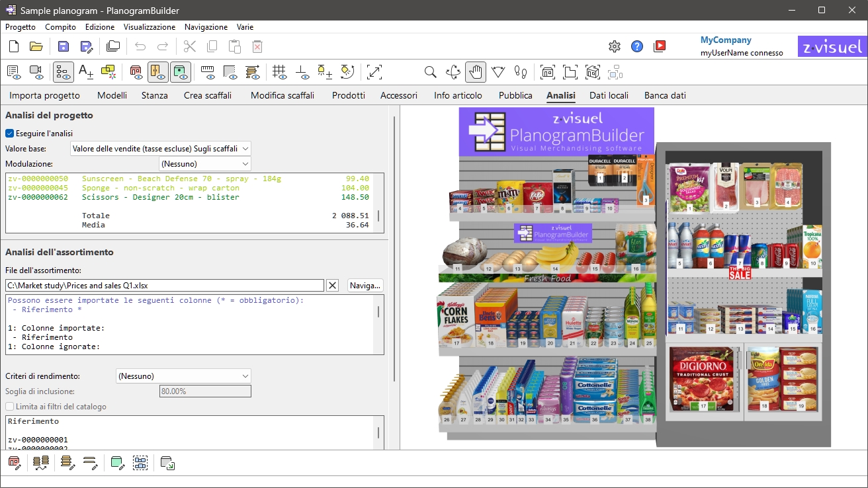
Task: Open the Valore base dropdown
Action: [x=161, y=149]
